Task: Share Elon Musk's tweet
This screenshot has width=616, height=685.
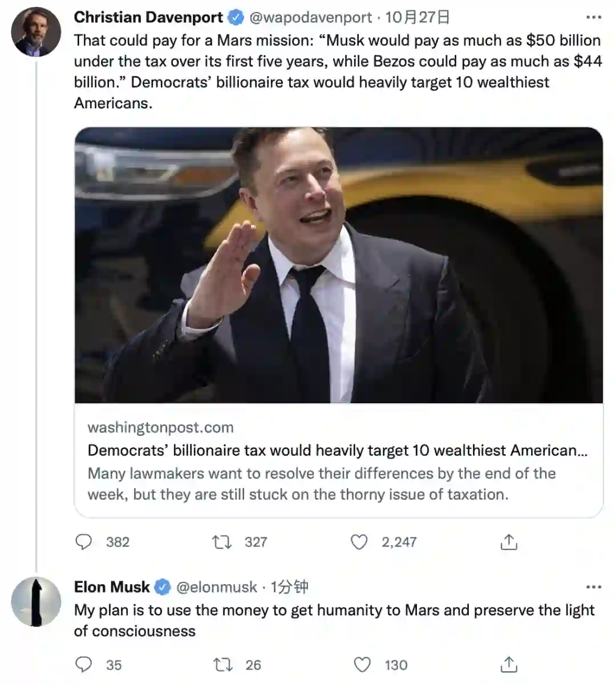Action: click(509, 664)
